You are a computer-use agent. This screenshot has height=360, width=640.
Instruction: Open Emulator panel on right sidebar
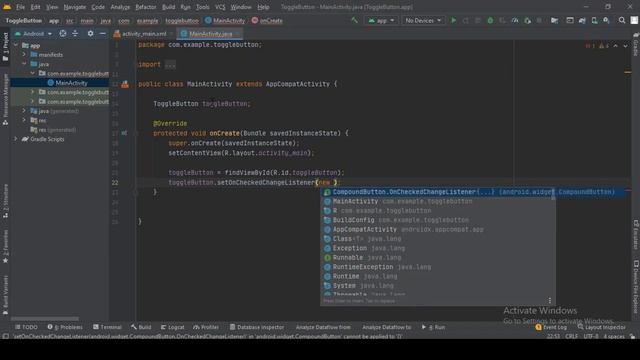[x=636, y=235]
